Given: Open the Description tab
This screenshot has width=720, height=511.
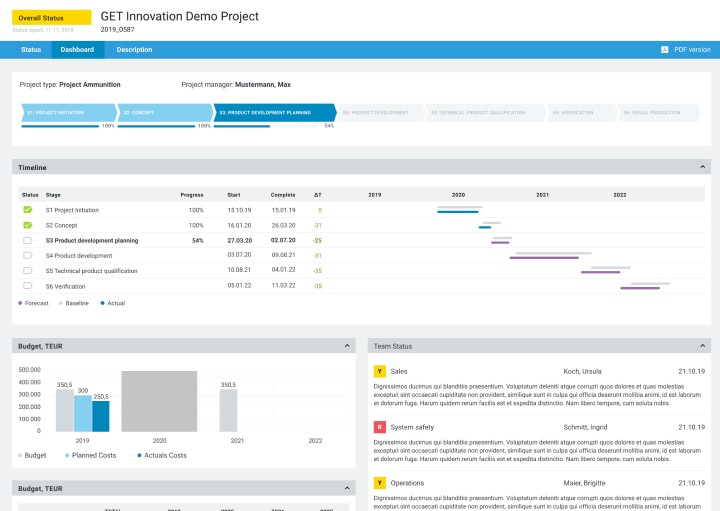Looking at the screenshot, I should click(x=134, y=50).
